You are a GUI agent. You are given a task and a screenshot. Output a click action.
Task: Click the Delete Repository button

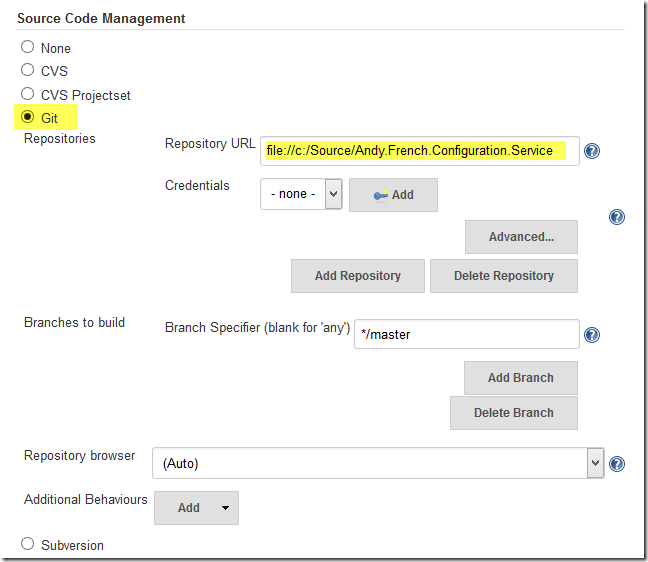coord(503,276)
